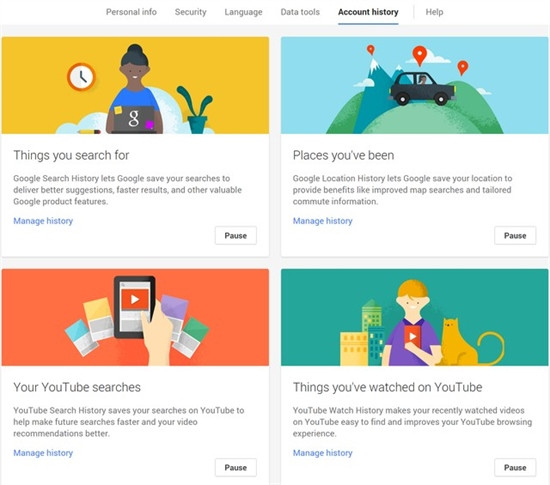
Task: Open the Help tab
Action: point(434,12)
